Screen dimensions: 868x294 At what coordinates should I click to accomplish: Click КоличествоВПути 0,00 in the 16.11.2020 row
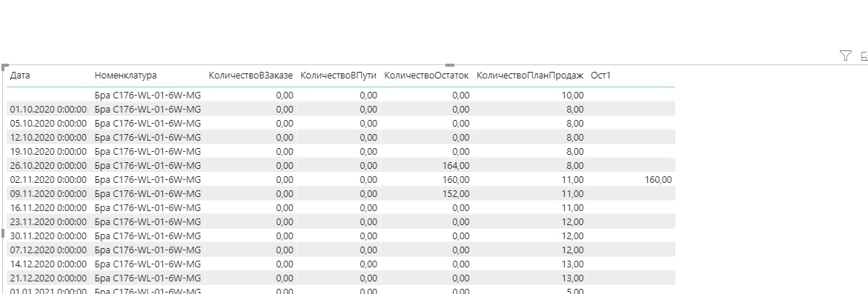[368, 208]
